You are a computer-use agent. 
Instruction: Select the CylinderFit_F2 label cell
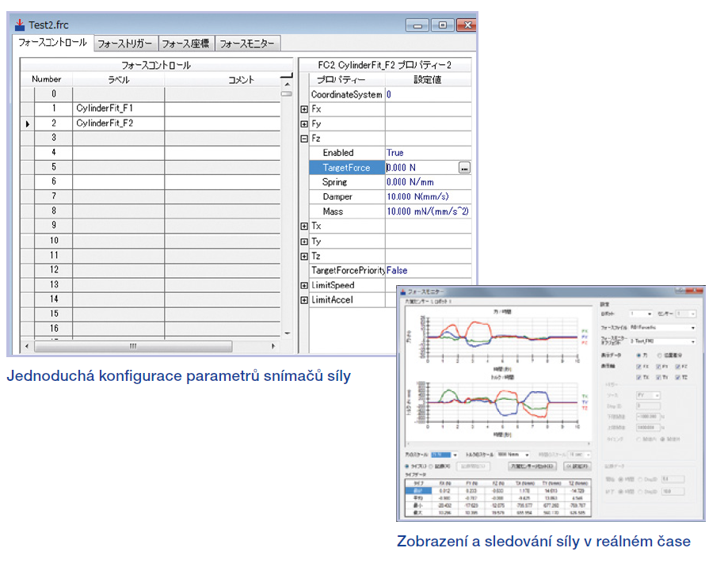[118, 124]
